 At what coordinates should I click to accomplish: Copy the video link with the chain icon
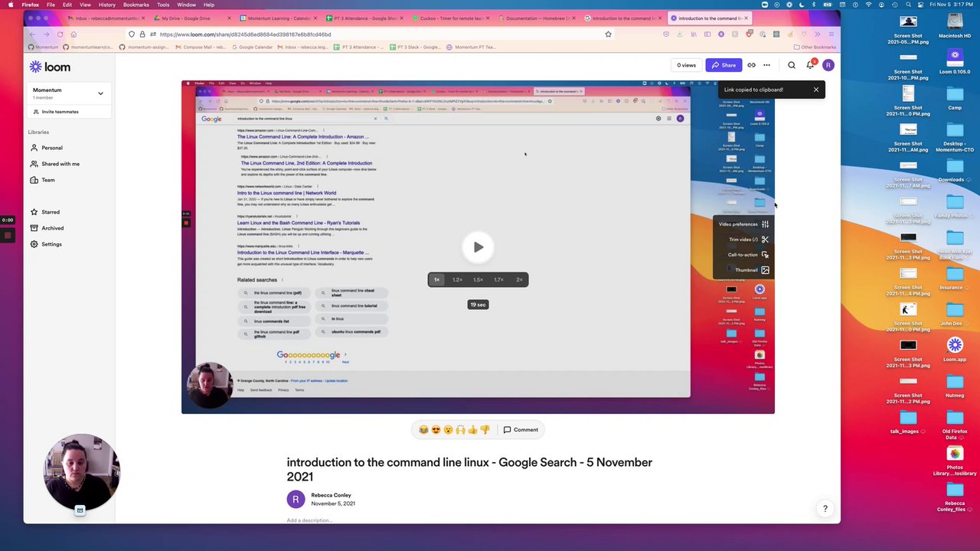[x=751, y=65]
